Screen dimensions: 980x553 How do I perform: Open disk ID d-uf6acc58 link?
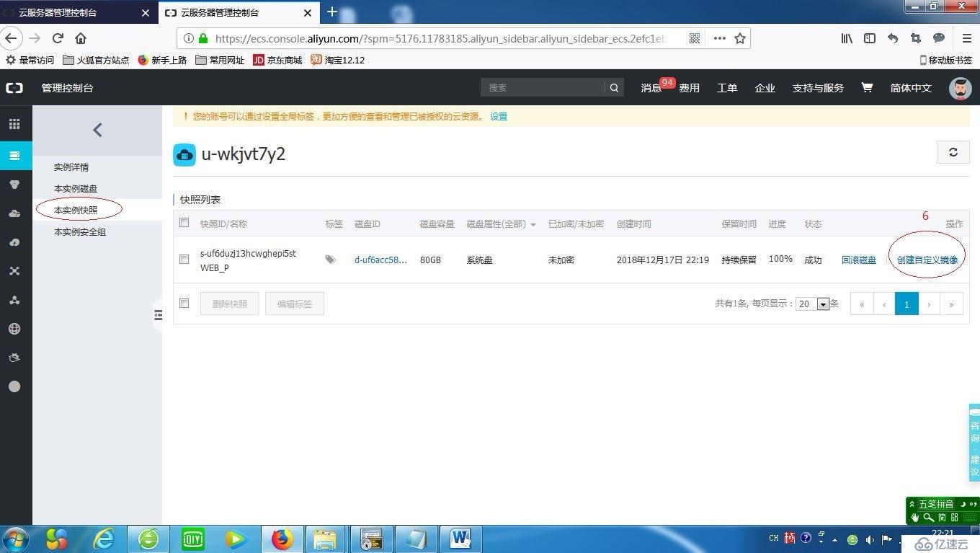pos(380,260)
